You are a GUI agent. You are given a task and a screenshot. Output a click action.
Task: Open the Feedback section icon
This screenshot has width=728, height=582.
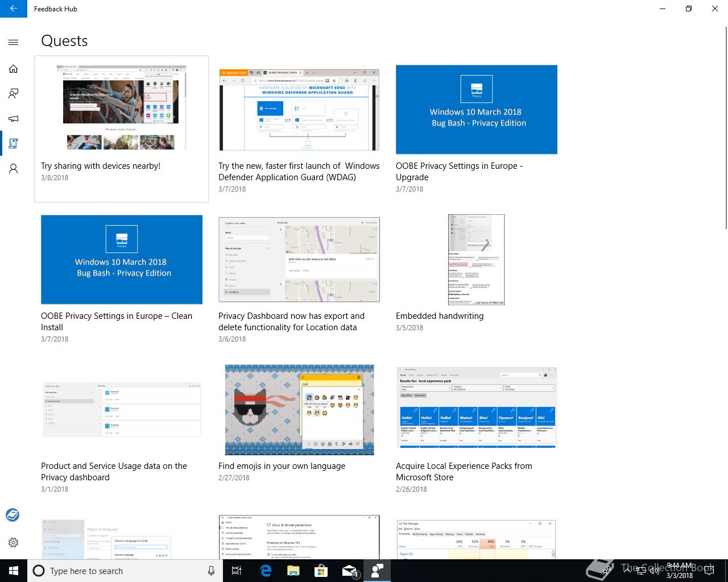click(14, 94)
